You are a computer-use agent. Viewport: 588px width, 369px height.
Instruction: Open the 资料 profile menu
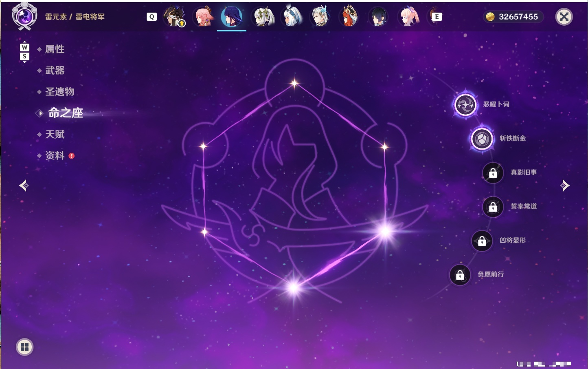click(55, 155)
